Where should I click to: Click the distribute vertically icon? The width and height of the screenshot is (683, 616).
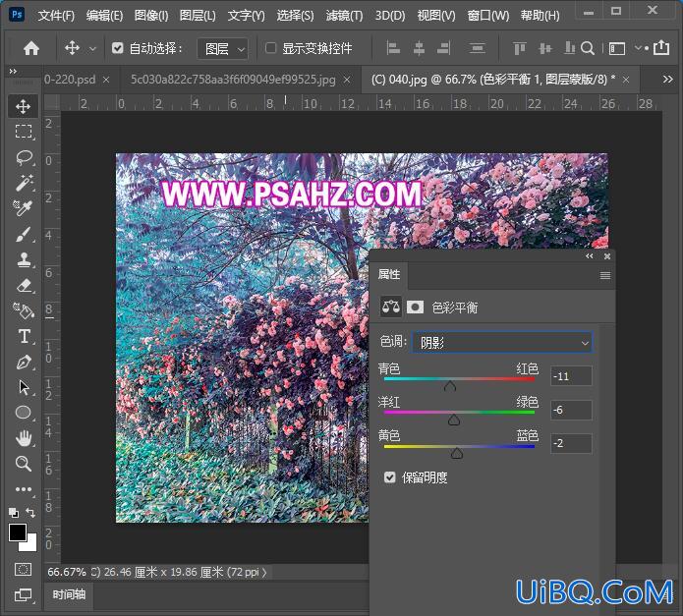coord(477,48)
